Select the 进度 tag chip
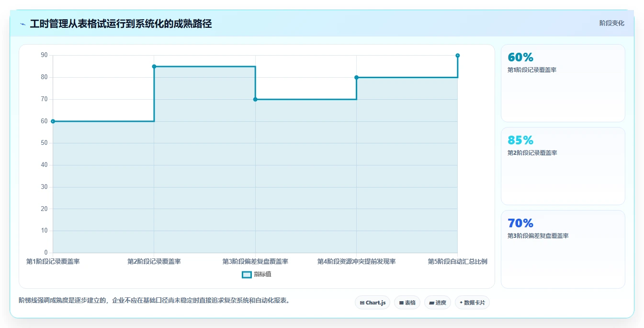This screenshot has width=644, height=328. pos(438,303)
